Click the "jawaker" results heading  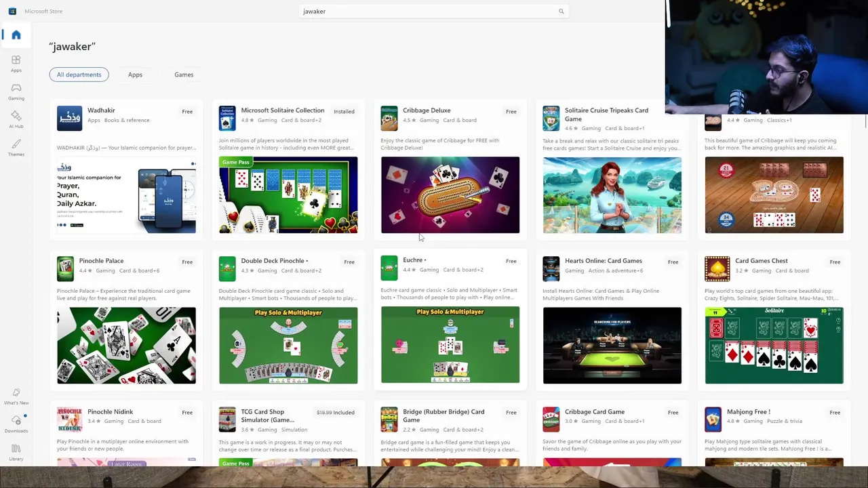(x=72, y=47)
